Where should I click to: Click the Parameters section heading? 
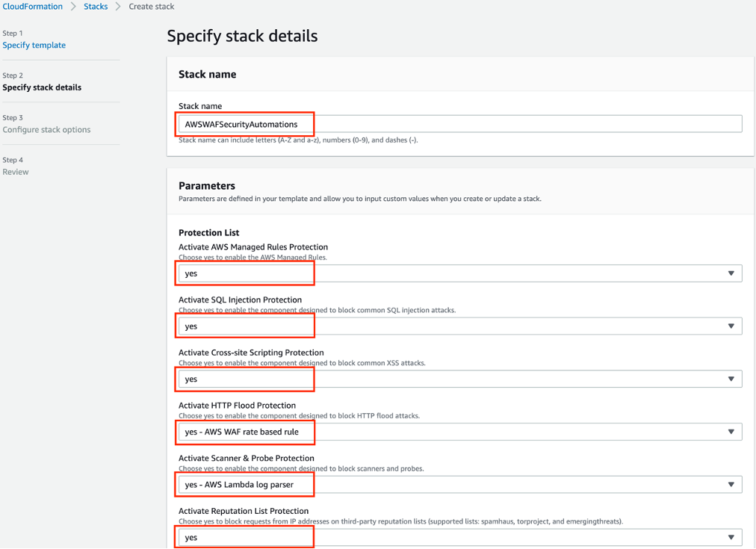(207, 186)
